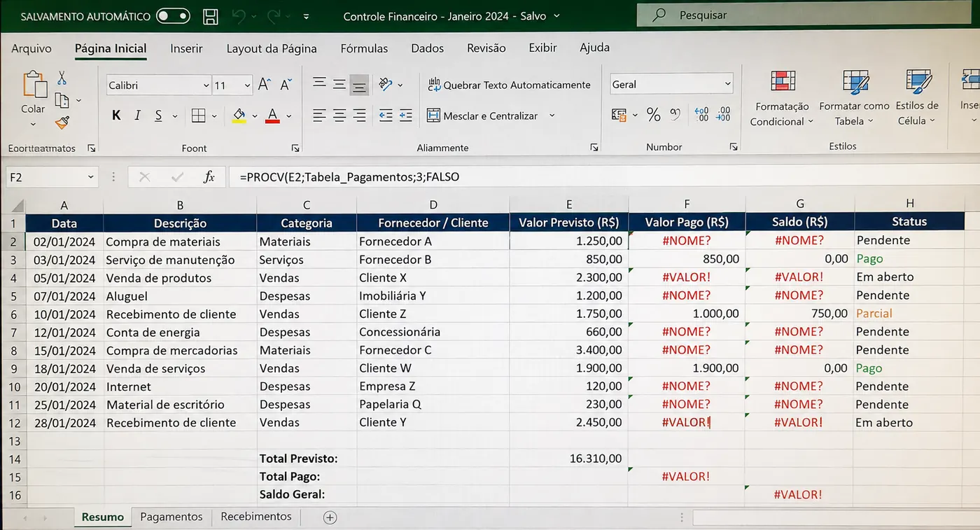Click the bottom vertical align icon

coord(359,85)
